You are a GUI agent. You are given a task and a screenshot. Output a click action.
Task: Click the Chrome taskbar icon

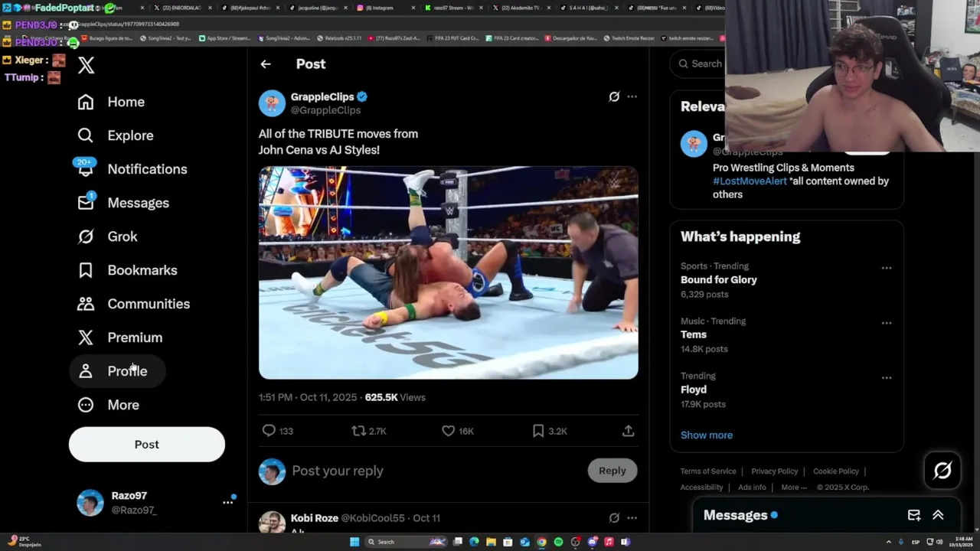541,542
